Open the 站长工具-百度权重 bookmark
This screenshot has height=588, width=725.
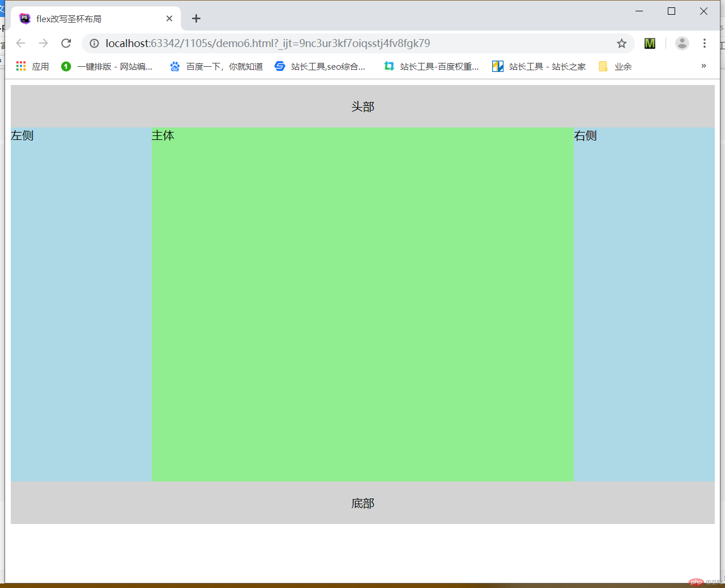pos(431,66)
